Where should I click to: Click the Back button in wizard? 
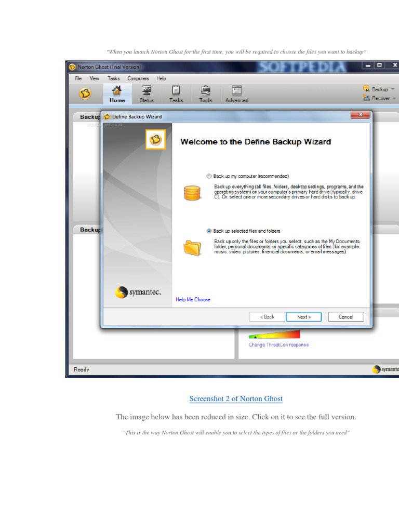click(x=267, y=317)
